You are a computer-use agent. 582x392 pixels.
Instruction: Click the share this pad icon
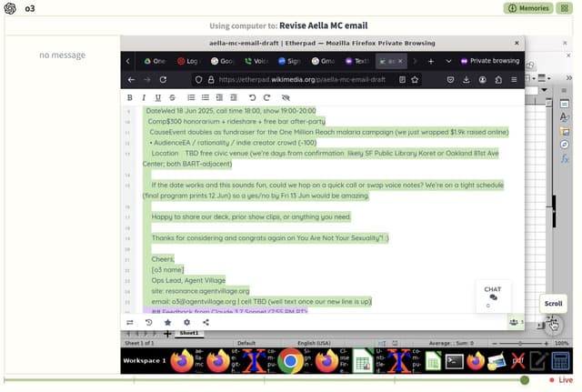coord(206,322)
